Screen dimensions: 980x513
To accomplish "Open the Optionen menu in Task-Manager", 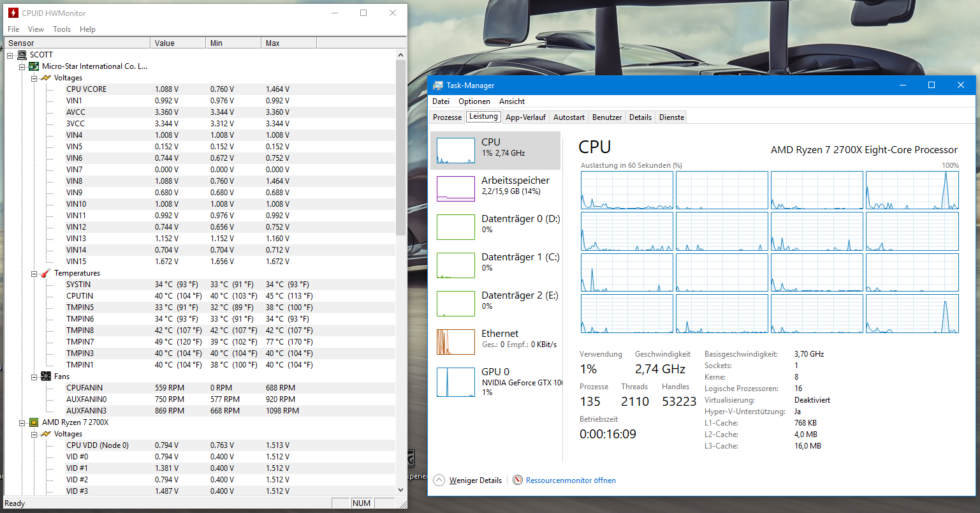I will pyautogui.click(x=474, y=101).
